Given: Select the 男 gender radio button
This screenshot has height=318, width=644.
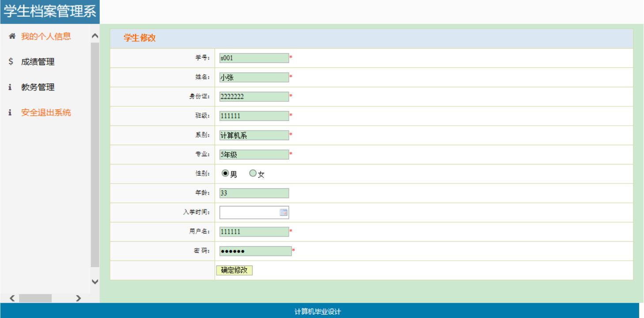Looking at the screenshot, I should click(x=224, y=173).
